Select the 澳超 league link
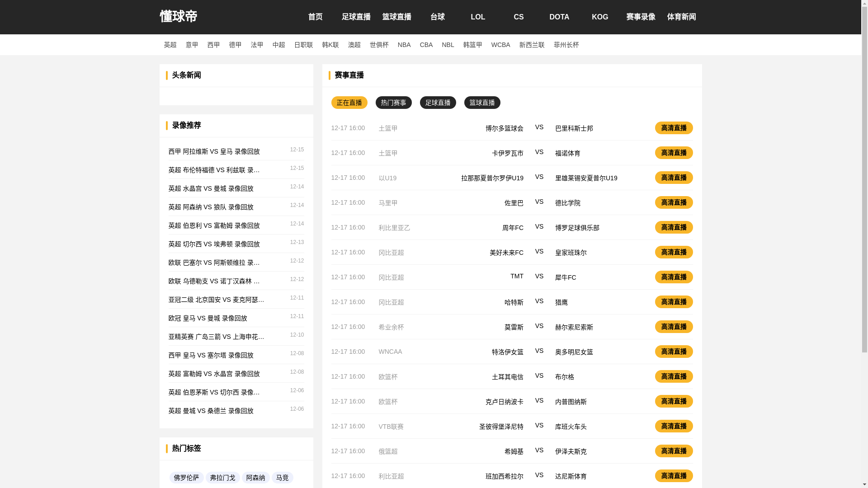Screen dimensions: 868x488 [x=354, y=45]
